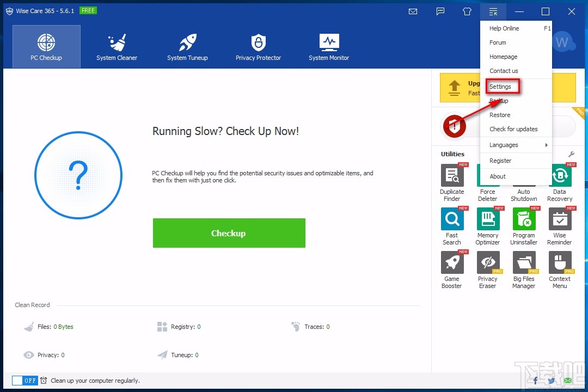Launch Memory Optimizer tool
Viewport: 588px width, 392px height.
(x=488, y=219)
